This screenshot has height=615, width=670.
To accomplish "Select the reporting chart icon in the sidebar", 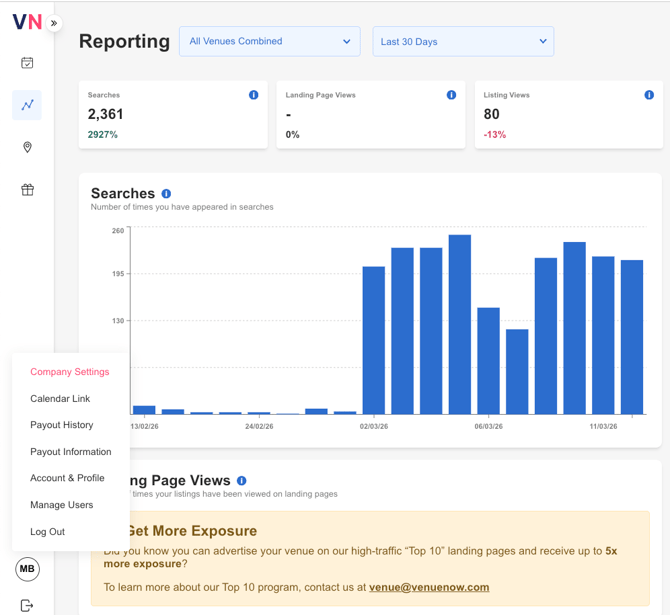I will pos(27,105).
